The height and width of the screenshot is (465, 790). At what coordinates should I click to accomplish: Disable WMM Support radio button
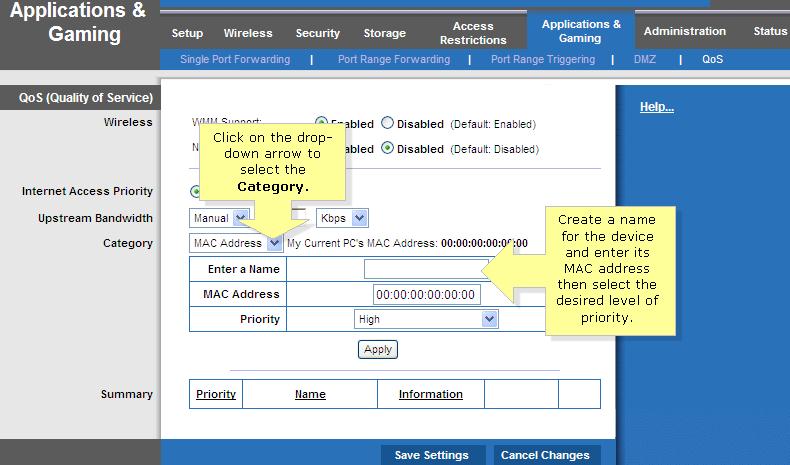click(x=388, y=124)
